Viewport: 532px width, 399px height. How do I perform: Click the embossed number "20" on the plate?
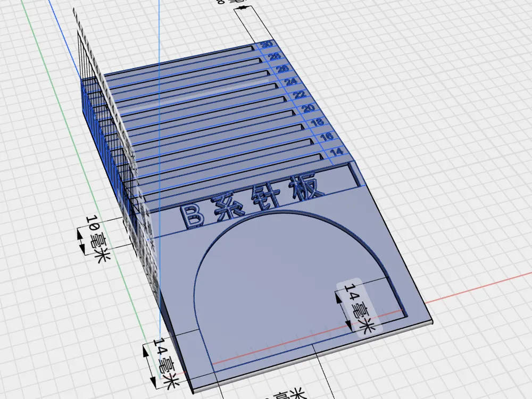click(308, 109)
